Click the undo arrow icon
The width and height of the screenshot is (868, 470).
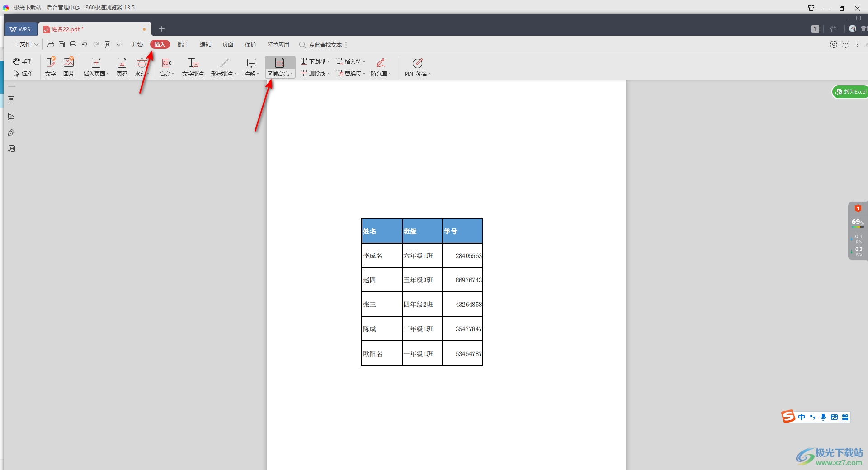85,44
